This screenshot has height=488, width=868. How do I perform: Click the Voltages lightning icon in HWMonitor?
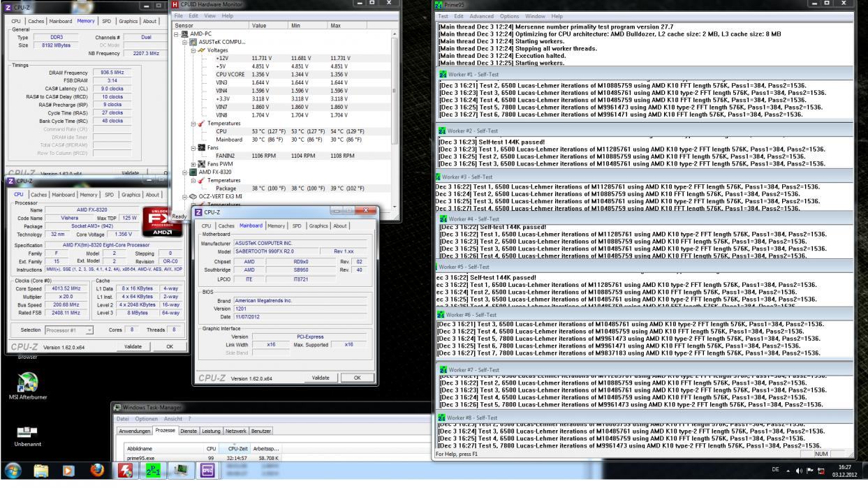202,51
